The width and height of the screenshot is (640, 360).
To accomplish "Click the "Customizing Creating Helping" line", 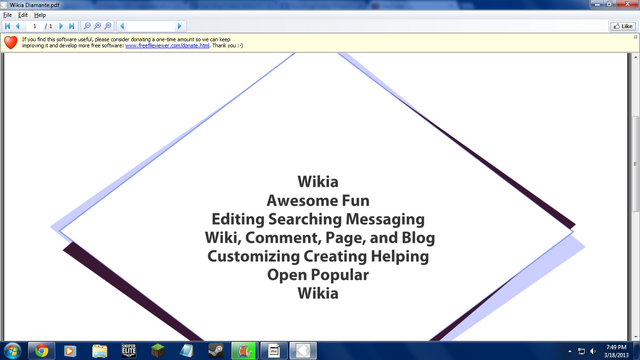I will point(318,257).
